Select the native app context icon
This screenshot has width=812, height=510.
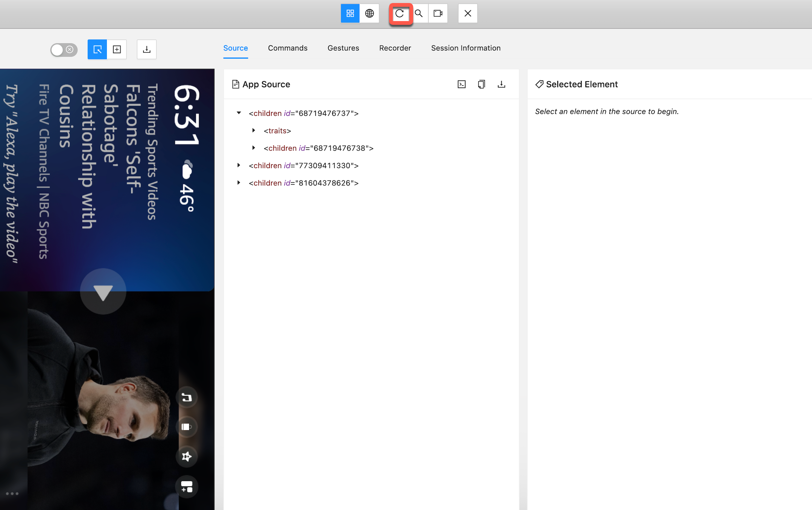350,13
